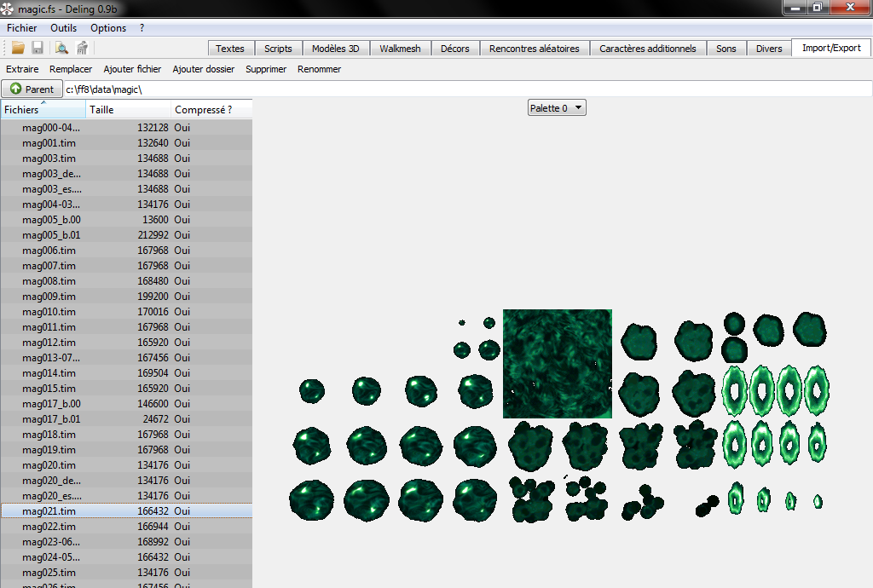Select file mag013-07...
Screen dimensions: 873x588
126,358
